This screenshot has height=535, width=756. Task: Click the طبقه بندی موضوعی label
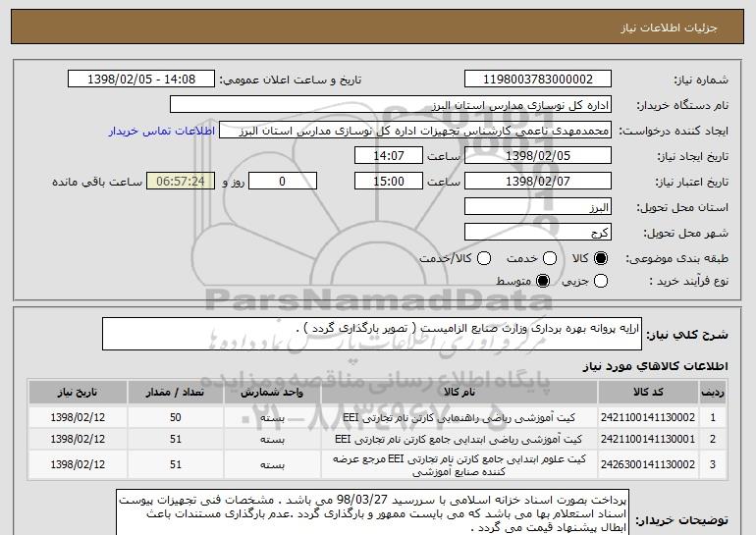(676, 259)
